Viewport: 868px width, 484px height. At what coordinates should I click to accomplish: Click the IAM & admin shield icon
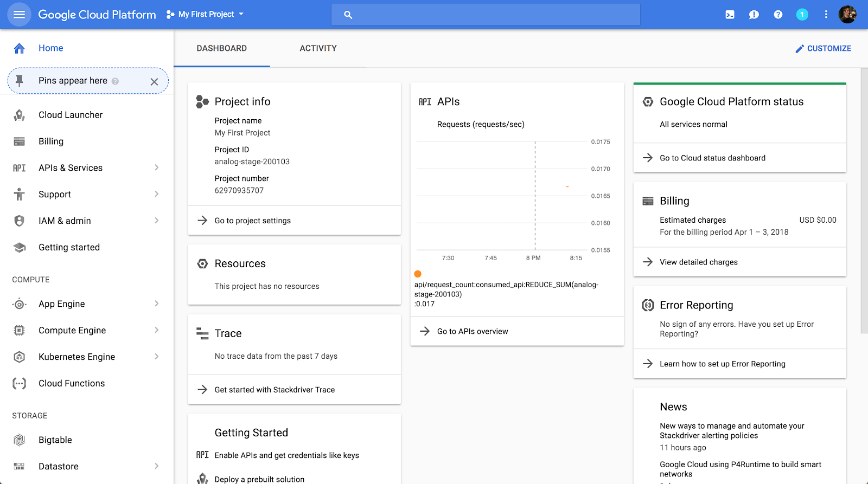pyautogui.click(x=19, y=221)
